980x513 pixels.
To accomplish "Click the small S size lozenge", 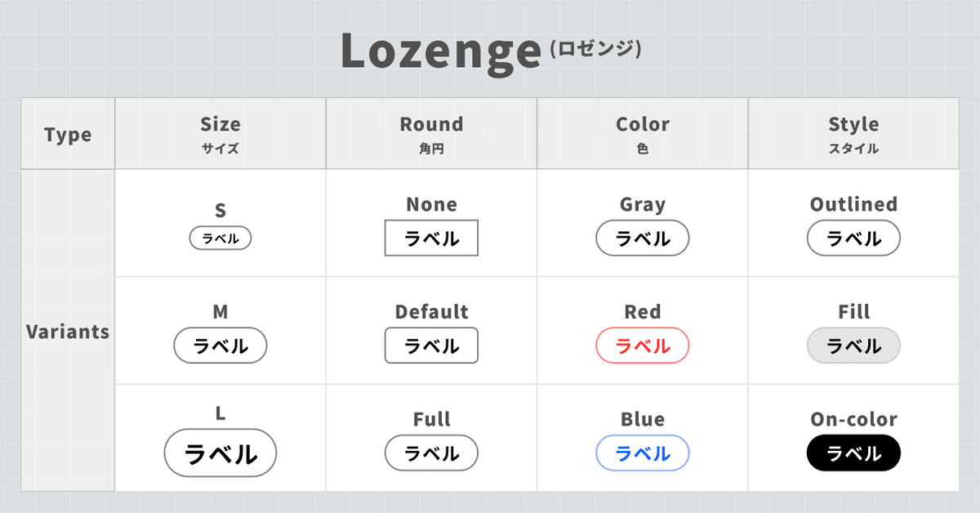I will tap(220, 239).
